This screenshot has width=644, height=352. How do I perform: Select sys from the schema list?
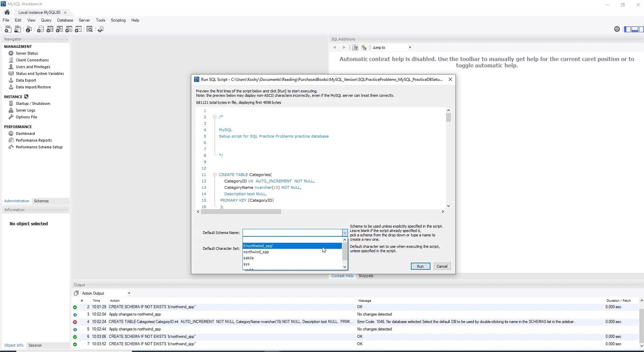point(292,264)
